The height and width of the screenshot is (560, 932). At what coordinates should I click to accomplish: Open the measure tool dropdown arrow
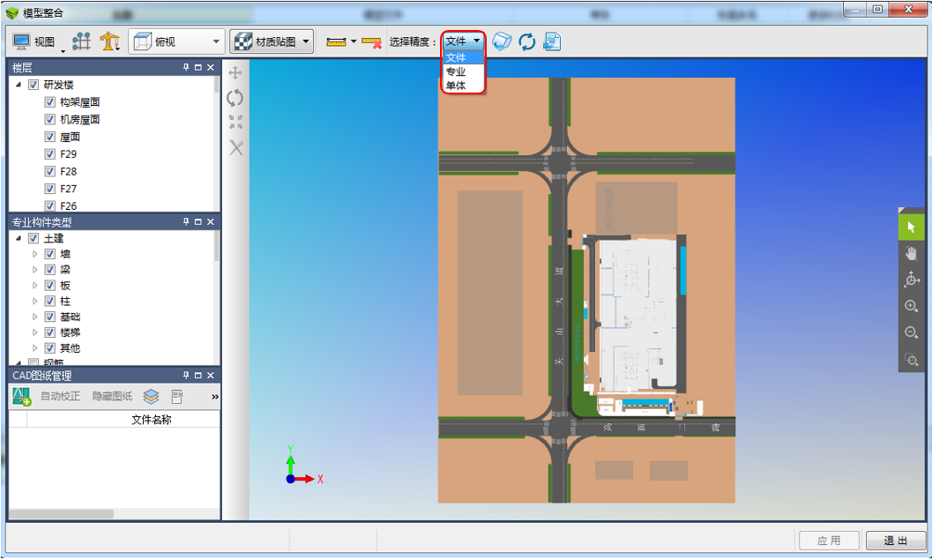(354, 41)
